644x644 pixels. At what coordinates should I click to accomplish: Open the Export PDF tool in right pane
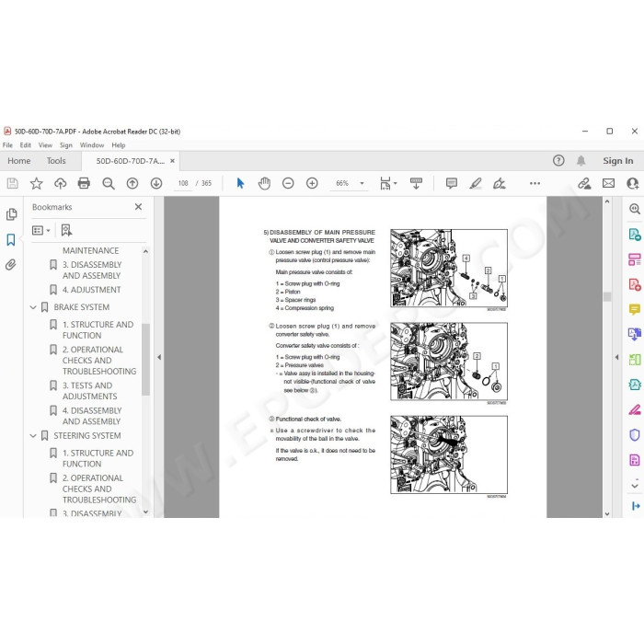[x=635, y=235]
